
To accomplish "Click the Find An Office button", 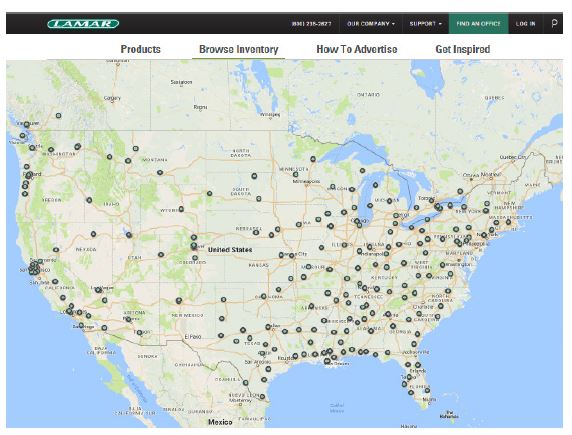I will 479,24.
